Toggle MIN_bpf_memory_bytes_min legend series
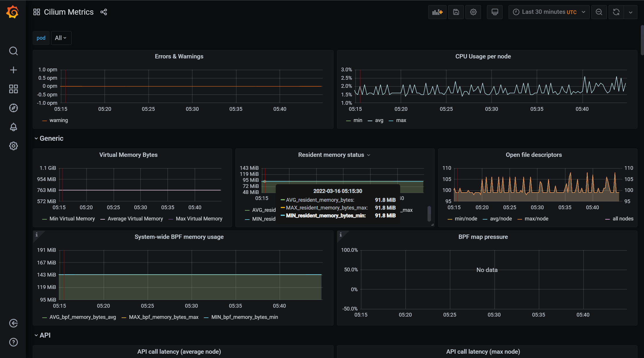Viewport: 644px width, 358px height. pyautogui.click(x=245, y=317)
